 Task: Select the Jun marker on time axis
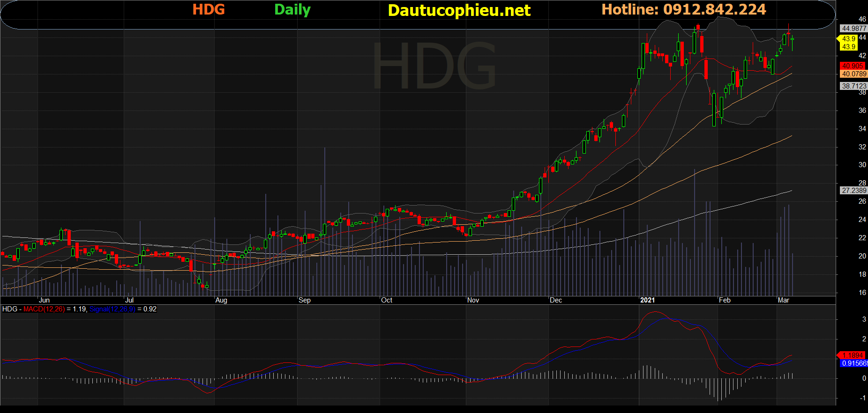(x=44, y=300)
